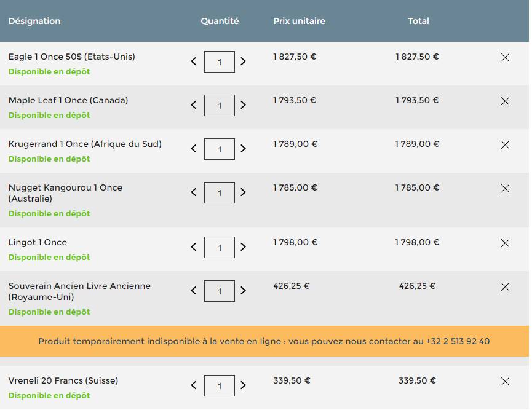Screen dimensions: 532x410
Task: Increase Maple Leaf quantity with right arrow
Action: pyautogui.click(x=243, y=105)
